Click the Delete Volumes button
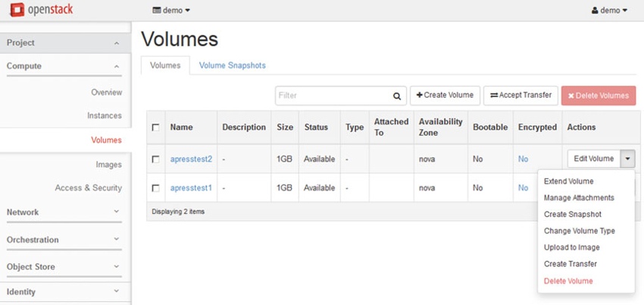644x305 pixels. pyautogui.click(x=599, y=96)
